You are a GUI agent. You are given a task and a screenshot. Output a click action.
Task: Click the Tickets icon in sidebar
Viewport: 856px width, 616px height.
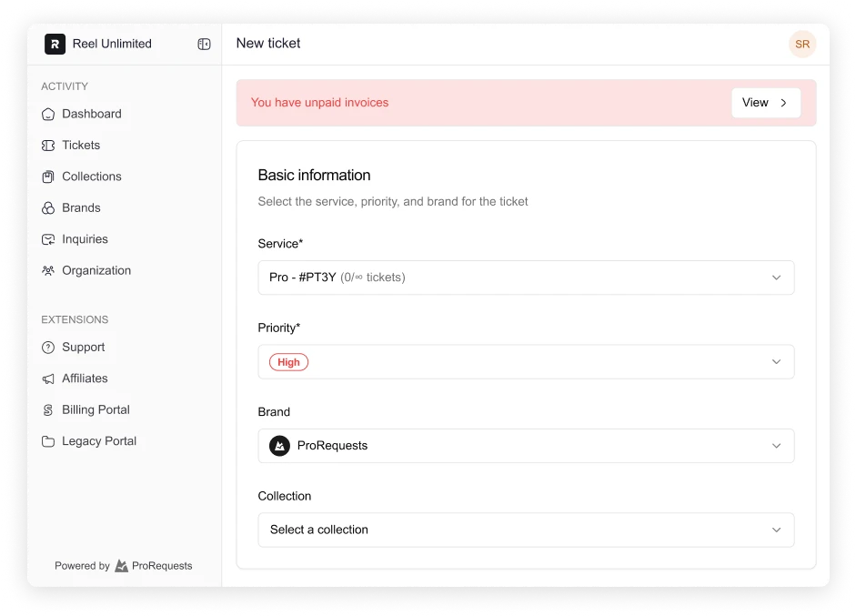point(48,146)
